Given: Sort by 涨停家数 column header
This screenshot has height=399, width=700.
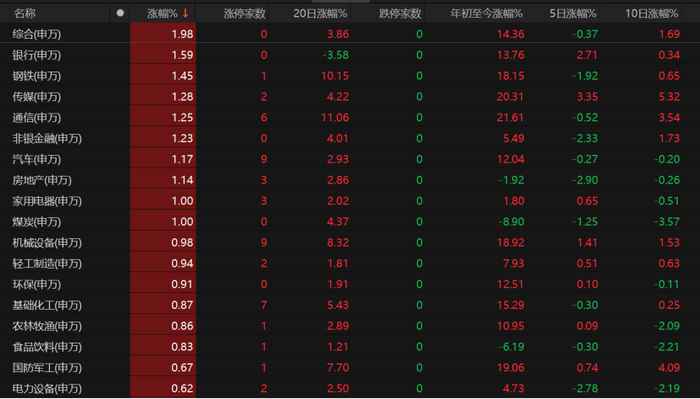Looking at the screenshot, I should tap(245, 14).
